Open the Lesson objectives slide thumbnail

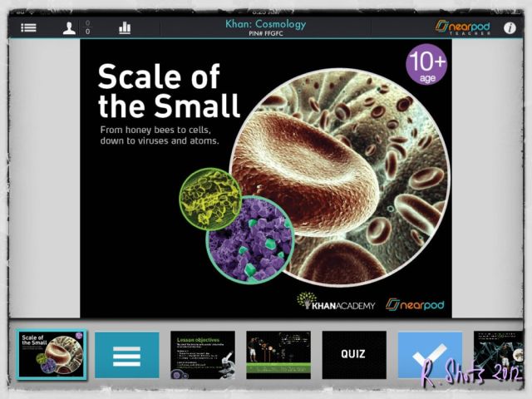202,355
